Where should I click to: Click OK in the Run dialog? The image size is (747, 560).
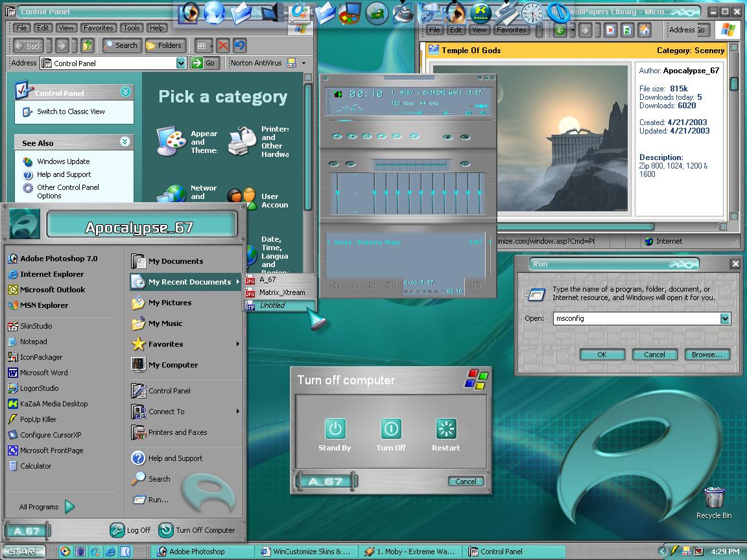pyautogui.click(x=602, y=355)
